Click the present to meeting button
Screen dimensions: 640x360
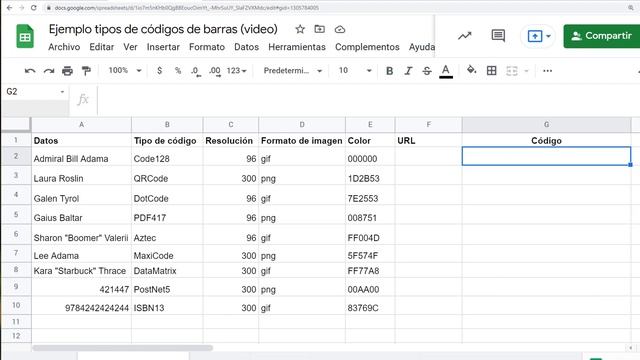click(x=534, y=36)
